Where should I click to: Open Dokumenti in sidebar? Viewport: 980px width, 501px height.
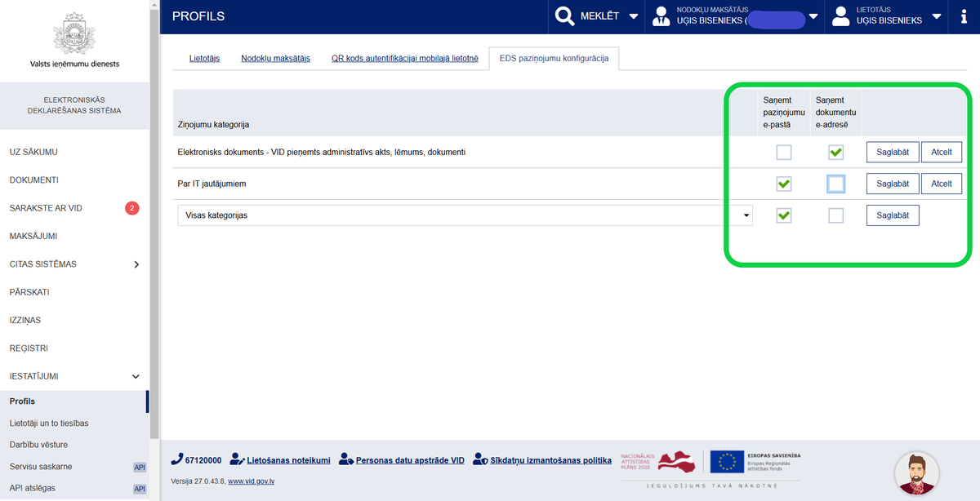[x=33, y=180]
